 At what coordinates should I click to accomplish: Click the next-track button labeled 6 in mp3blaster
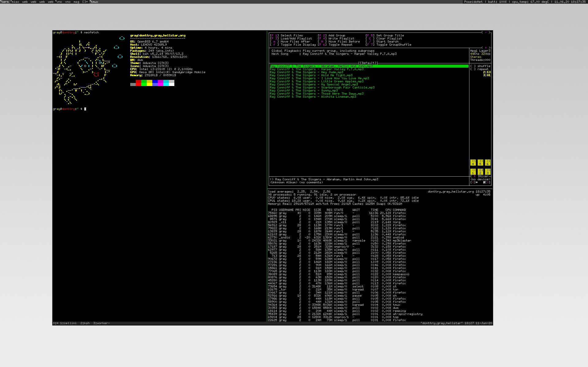point(488,162)
